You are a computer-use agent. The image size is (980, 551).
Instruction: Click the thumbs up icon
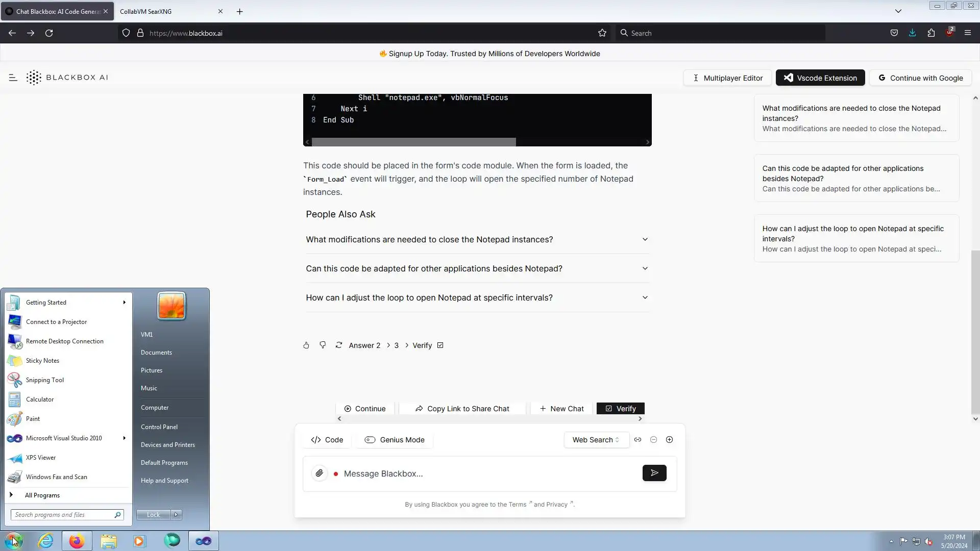pos(306,345)
